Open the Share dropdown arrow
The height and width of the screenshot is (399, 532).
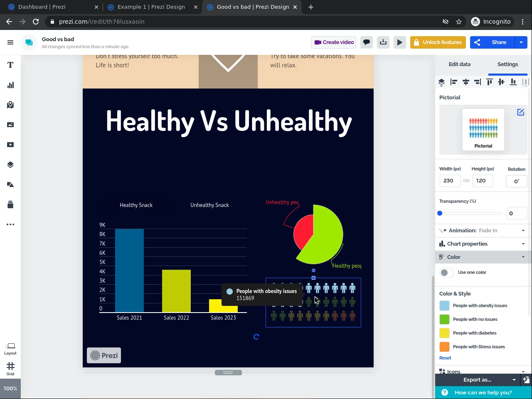(x=521, y=42)
